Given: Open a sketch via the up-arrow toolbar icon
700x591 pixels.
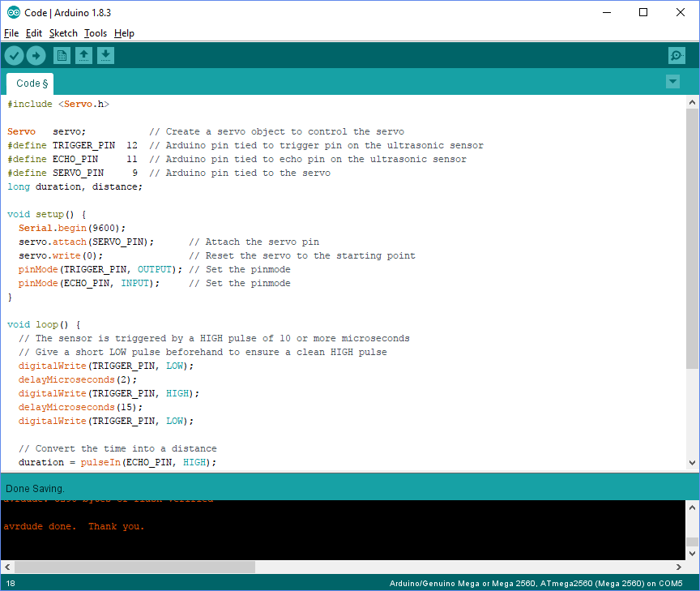Looking at the screenshot, I should tap(83, 55).
